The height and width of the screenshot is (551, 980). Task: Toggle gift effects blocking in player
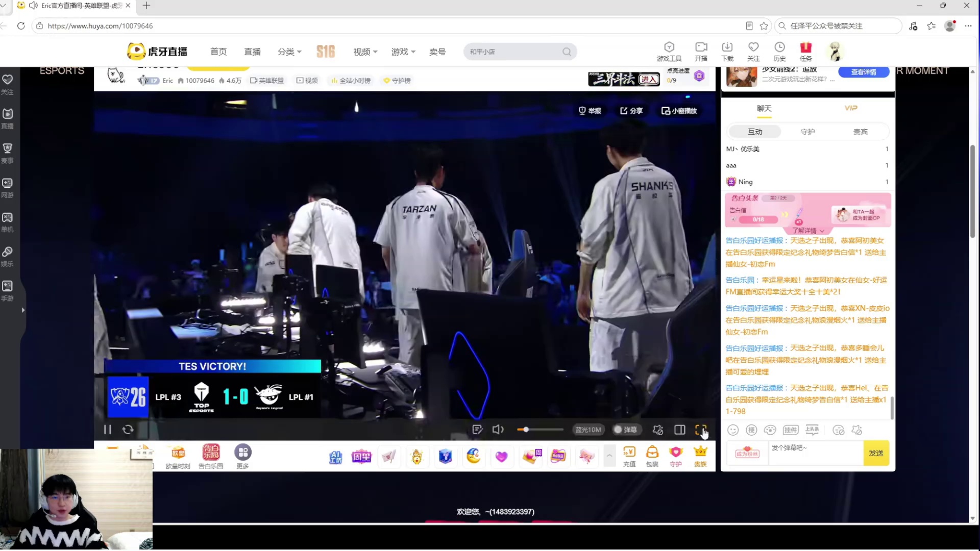[x=658, y=430]
